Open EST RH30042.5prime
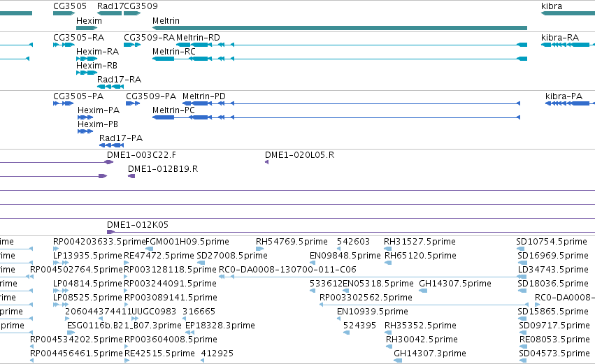The width and height of the screenshot is (595, 364). coord(422,340)
